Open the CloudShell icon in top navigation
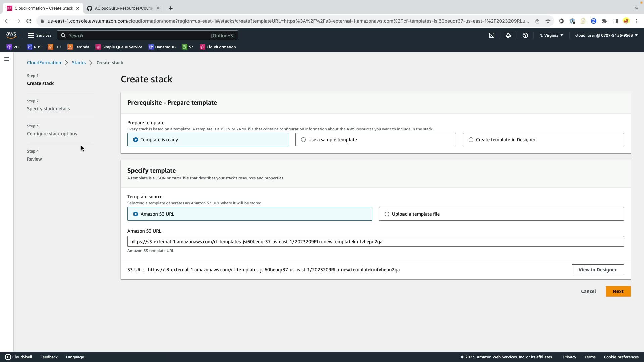The height and width of the screenshot is (362, 644). coord(492,35)
